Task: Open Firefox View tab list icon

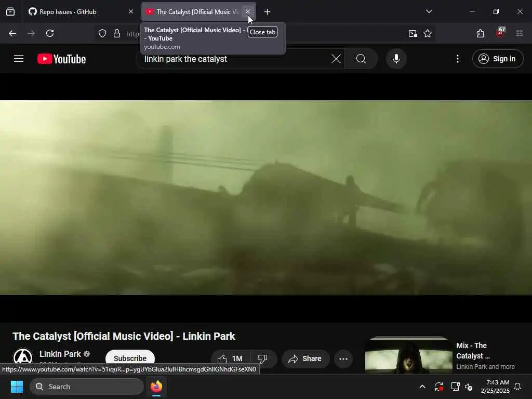Action: [10, 12]
